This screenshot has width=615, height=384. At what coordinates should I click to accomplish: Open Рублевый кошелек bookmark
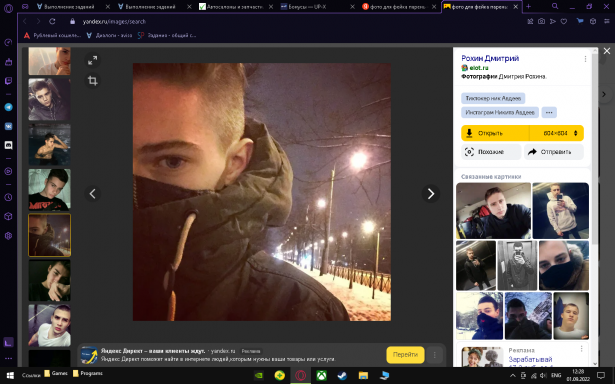(x=53, y=35)
